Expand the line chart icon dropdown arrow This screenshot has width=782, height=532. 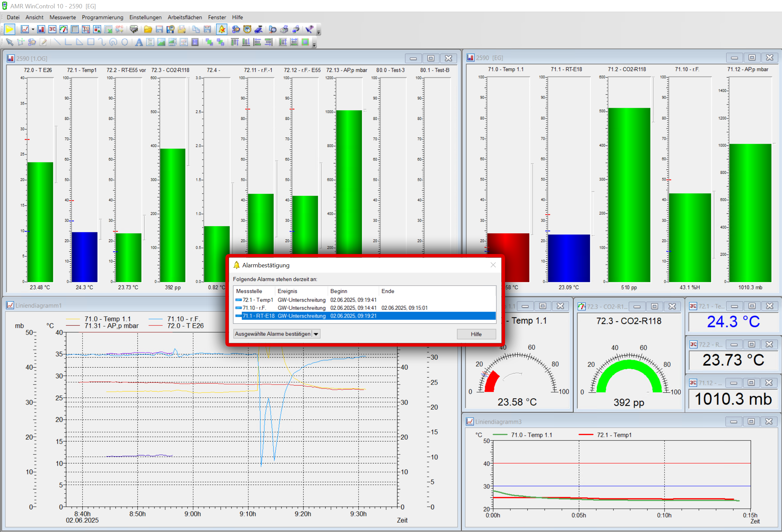(x=33, y=30)
